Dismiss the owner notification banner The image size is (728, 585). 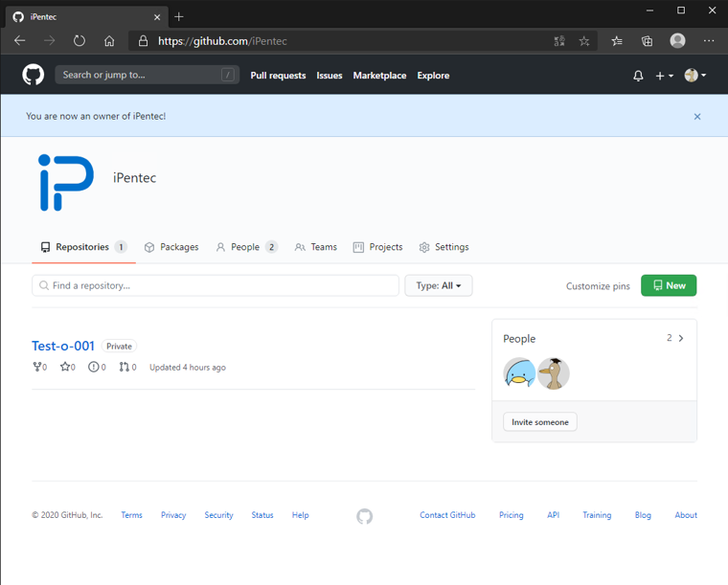[x=697, y=117]
